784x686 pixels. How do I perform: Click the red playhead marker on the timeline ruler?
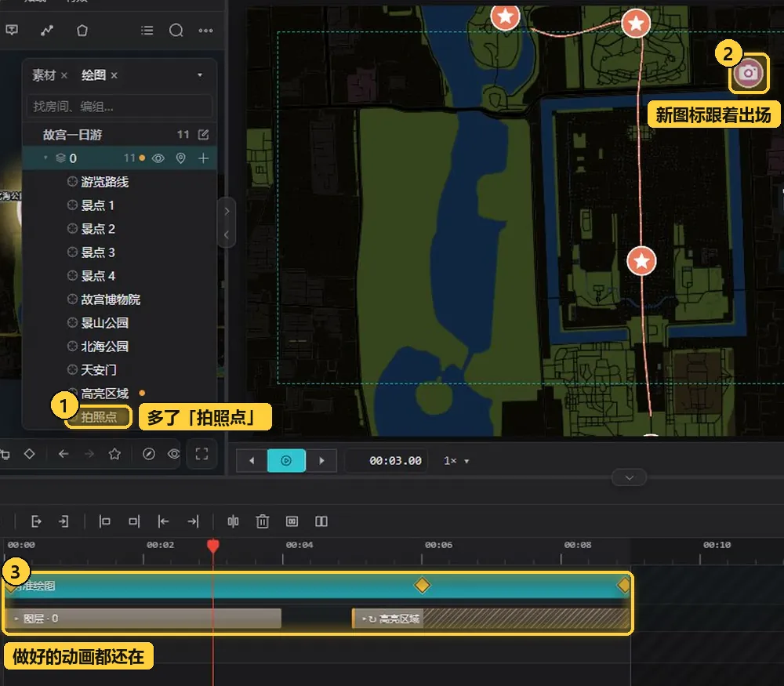pyautogui.click(x=213, y=545)
